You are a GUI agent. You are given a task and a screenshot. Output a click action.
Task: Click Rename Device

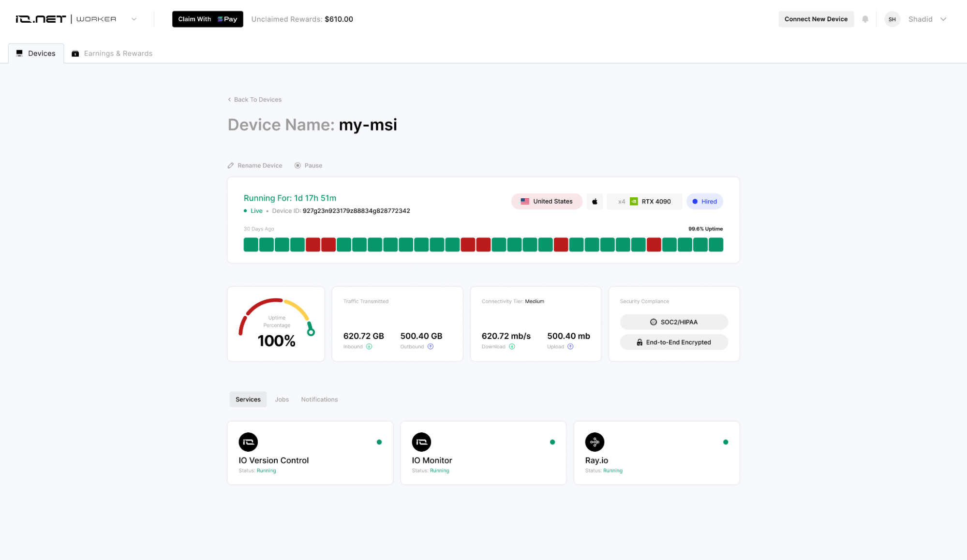[255, 165]
